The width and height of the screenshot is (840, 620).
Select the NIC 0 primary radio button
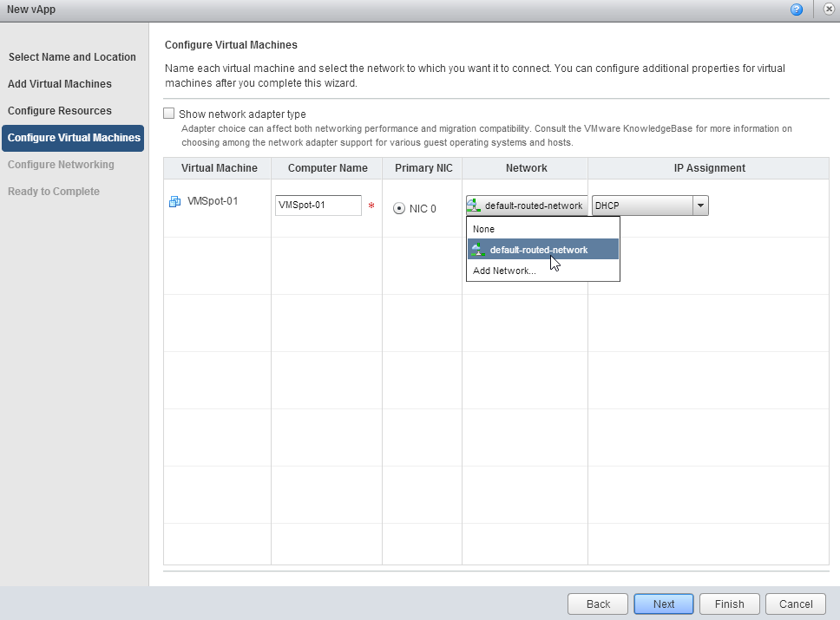[399, 208]
